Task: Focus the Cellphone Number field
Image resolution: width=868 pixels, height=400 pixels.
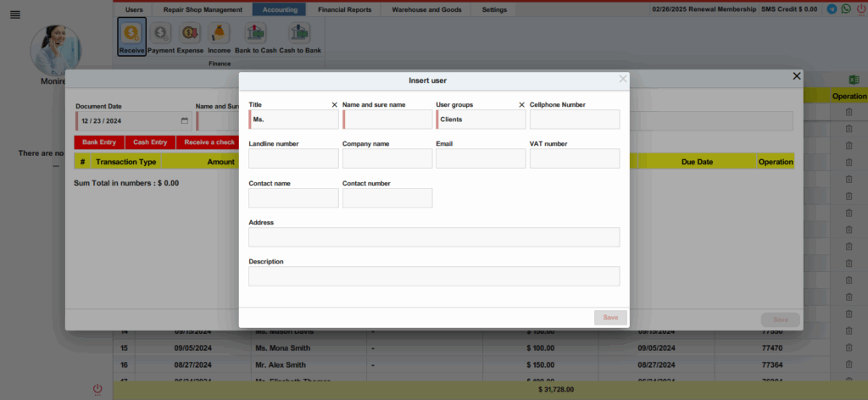Action: pyautogui.click(x=575, y=119)
